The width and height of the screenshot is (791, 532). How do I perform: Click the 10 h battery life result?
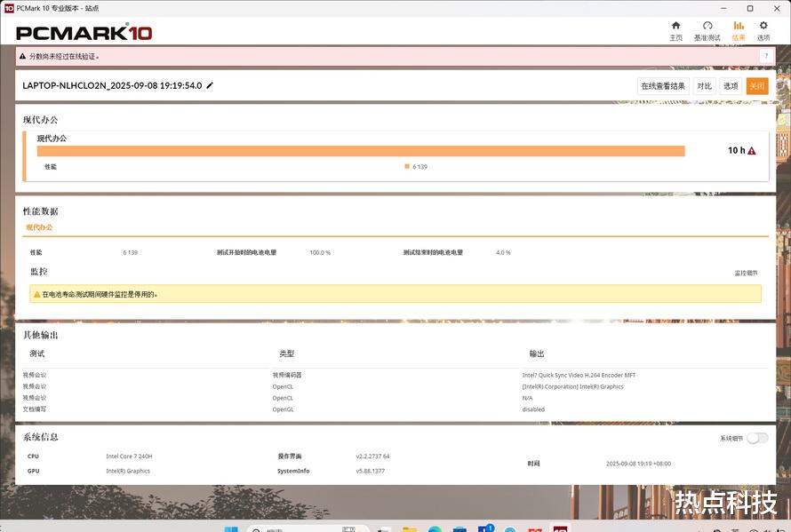pyautogui.click(x=736, y=150)
